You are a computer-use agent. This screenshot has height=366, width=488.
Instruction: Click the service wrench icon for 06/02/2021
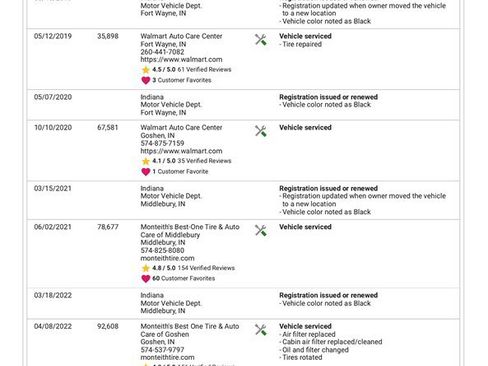click(x=261, y=230)
